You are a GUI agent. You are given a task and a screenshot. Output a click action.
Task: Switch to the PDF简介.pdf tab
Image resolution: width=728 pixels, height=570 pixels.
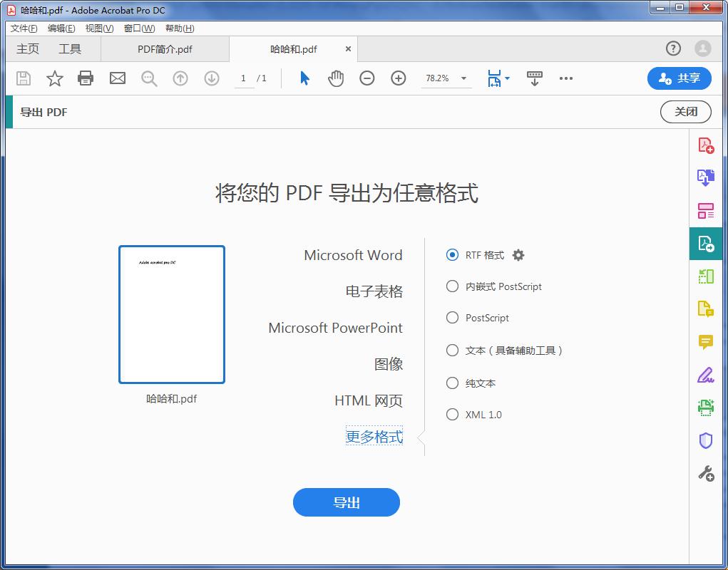[164, 49]
